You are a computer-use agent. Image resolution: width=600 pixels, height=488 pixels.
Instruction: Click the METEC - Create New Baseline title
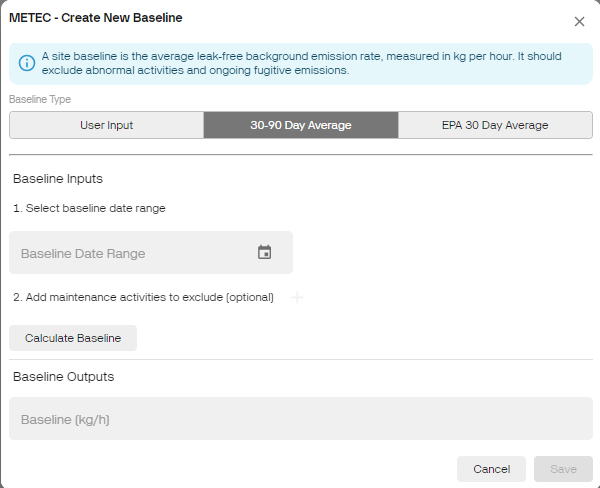[x=95, y=18]
